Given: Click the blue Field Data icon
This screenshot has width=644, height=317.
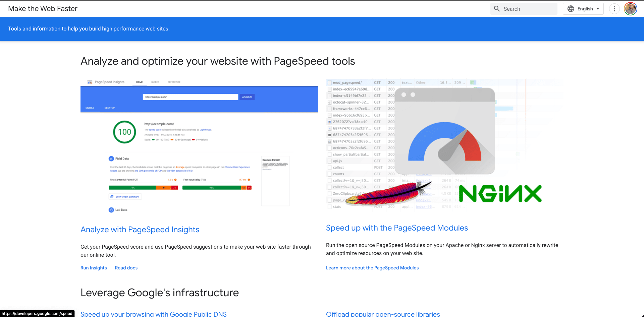Looking at the screenshot, I should (111, 158).
